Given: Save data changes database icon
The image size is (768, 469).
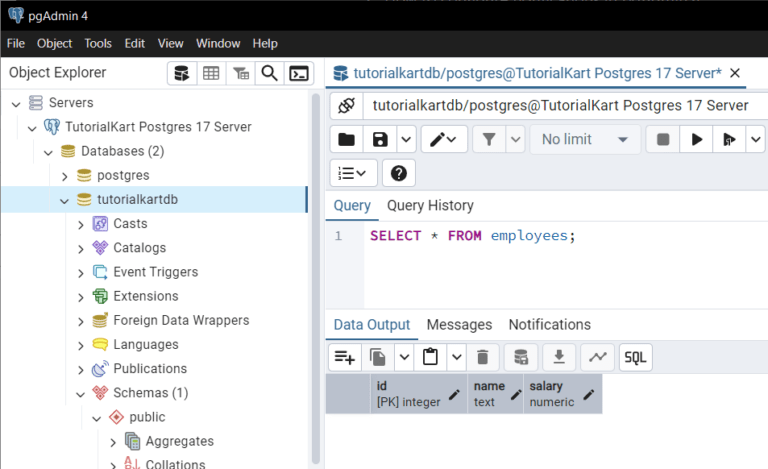Looking at the screenshot, I should 521,357.
